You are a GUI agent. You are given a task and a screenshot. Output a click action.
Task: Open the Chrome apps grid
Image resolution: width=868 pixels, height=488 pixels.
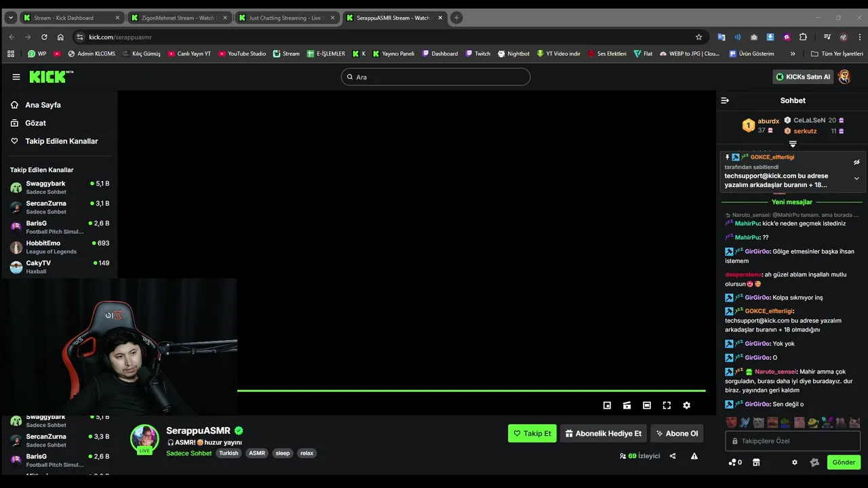pyautogui.click(x=10, y=54)
